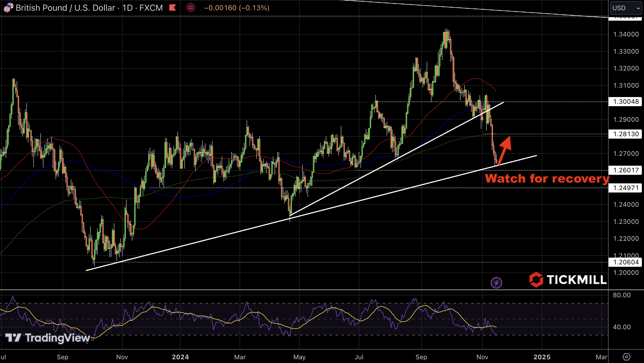Click the 80.00 level on RSI scale
The image size is (644, 363).
621,295
